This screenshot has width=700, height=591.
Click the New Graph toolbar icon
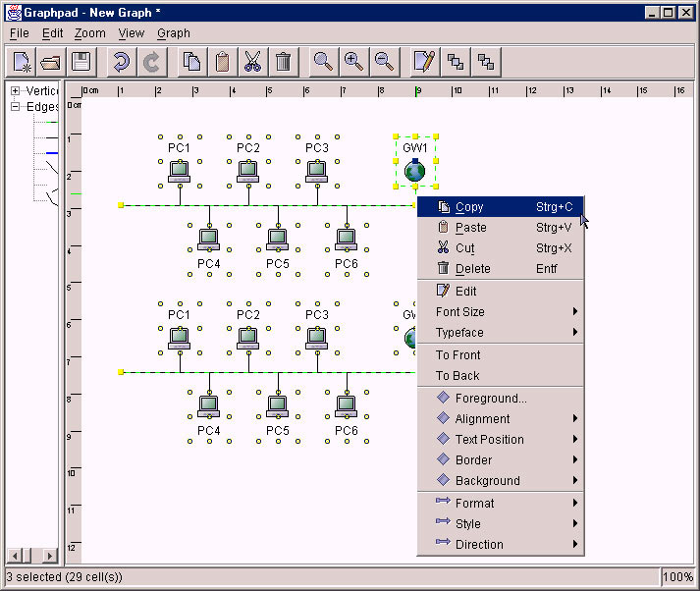coord(23,62)
